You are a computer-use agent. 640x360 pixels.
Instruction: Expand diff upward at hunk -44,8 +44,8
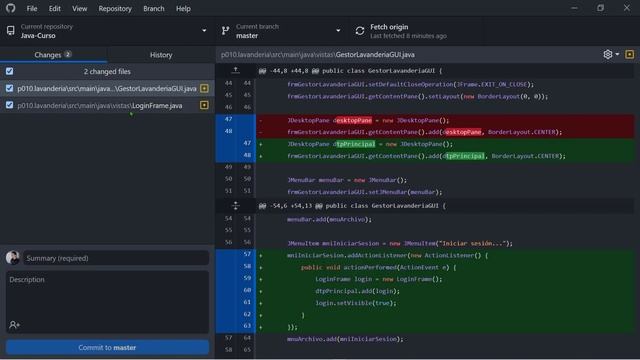(236, 71)
